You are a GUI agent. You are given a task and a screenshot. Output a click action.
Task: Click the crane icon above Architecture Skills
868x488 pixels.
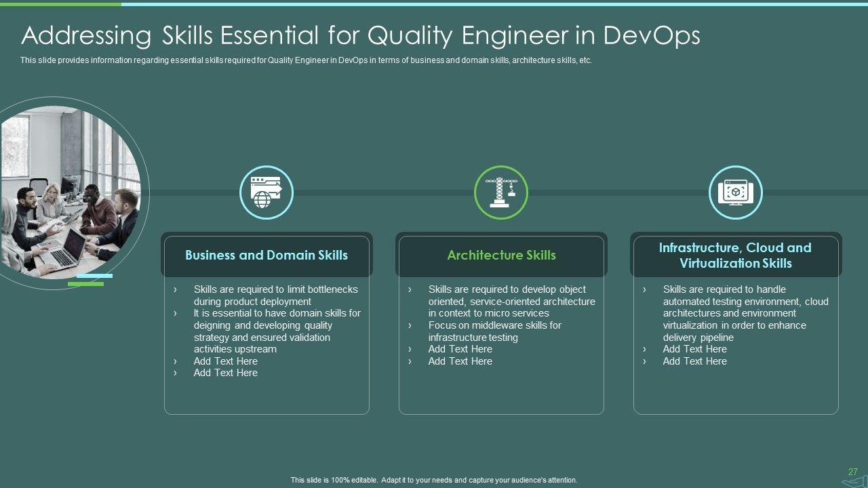tap(501, 192)
